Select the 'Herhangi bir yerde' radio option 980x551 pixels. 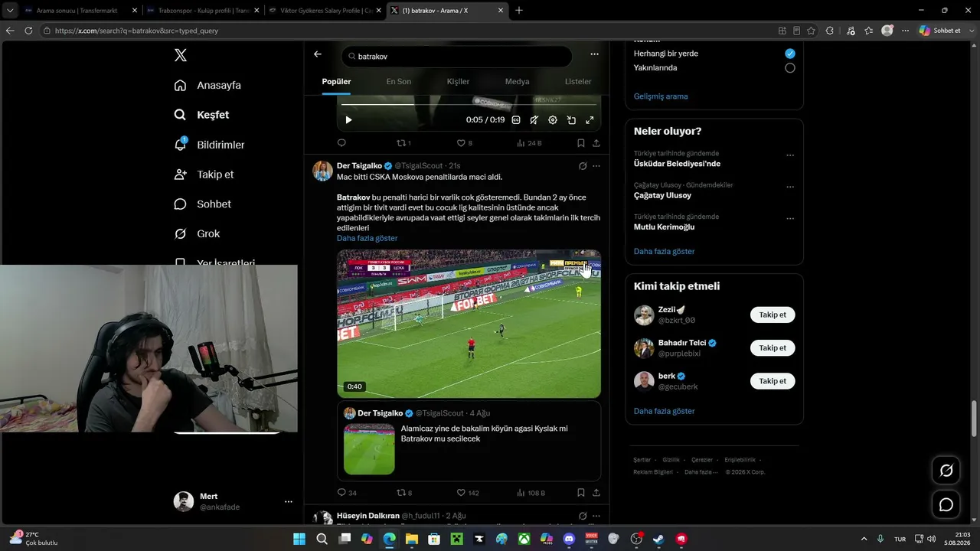click(790, 54)
